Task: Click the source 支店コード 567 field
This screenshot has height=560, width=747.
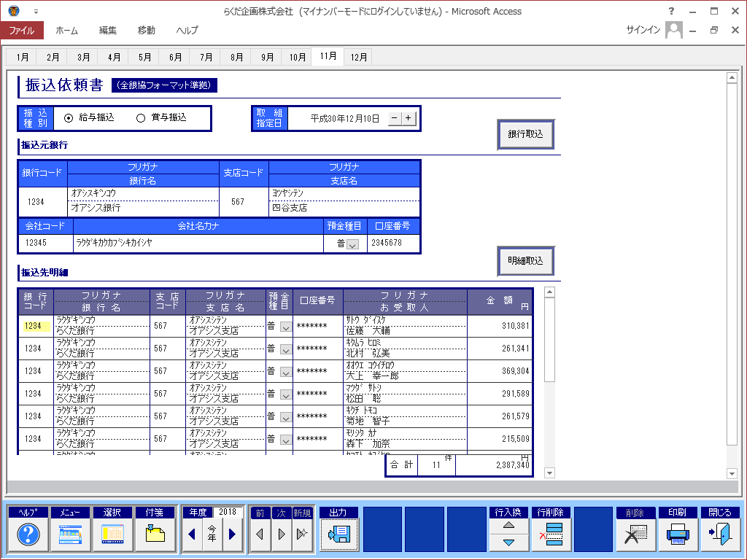Action: [244, 202]
